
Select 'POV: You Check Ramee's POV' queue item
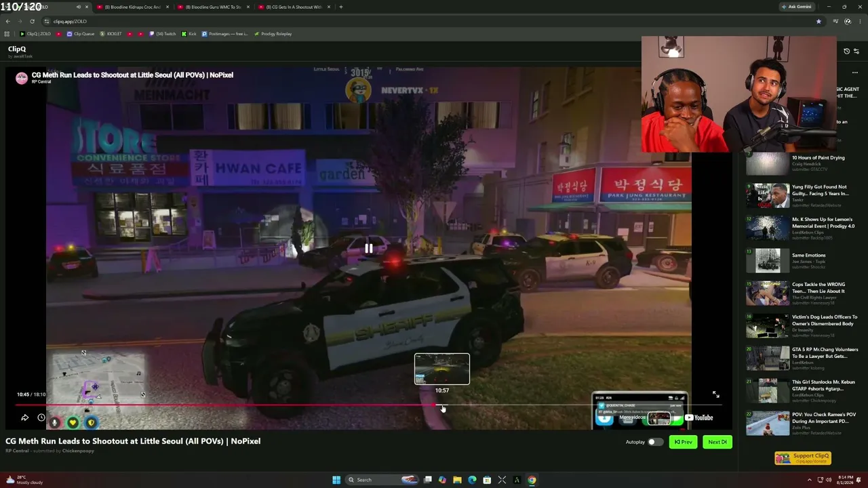point(802,424)
